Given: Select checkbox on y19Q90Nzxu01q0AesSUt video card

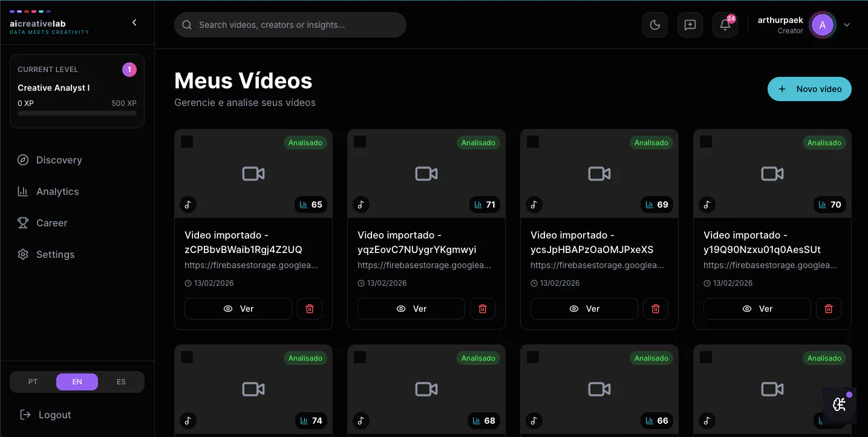Looking at the screenshot, I should tap(706, 142).
